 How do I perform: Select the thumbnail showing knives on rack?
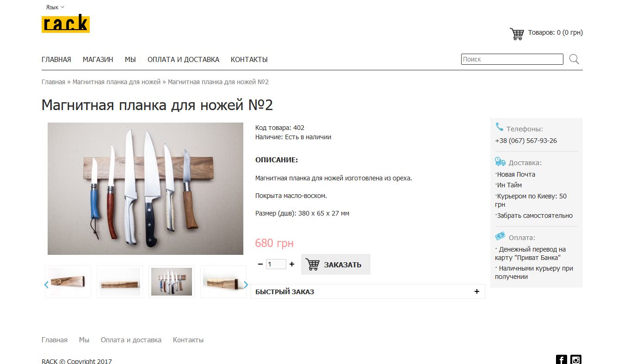[172, 282]
